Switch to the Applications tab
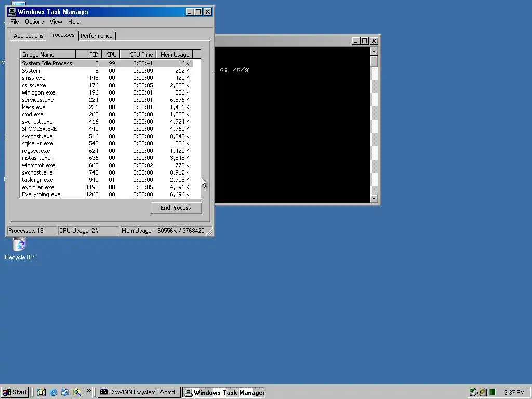 point(28,36)
